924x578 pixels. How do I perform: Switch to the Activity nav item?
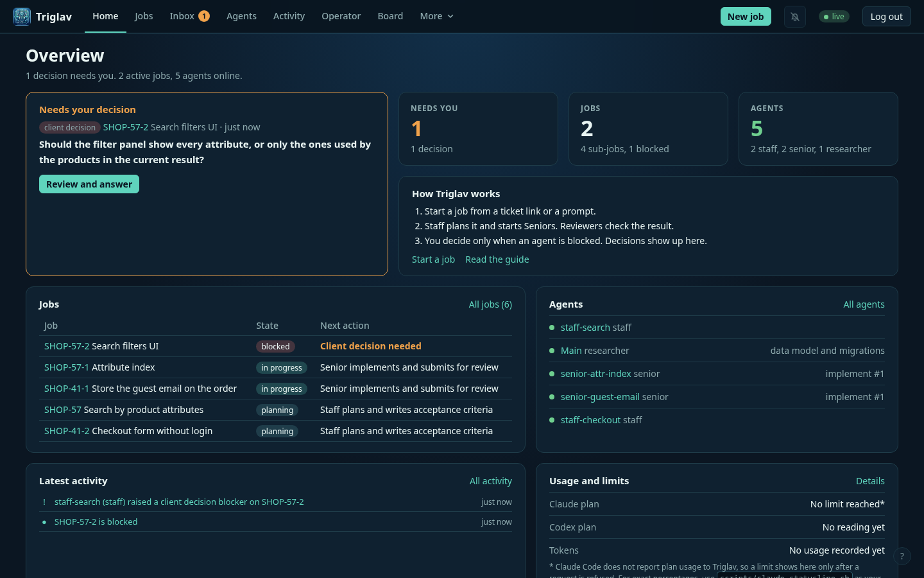point(289,16)
